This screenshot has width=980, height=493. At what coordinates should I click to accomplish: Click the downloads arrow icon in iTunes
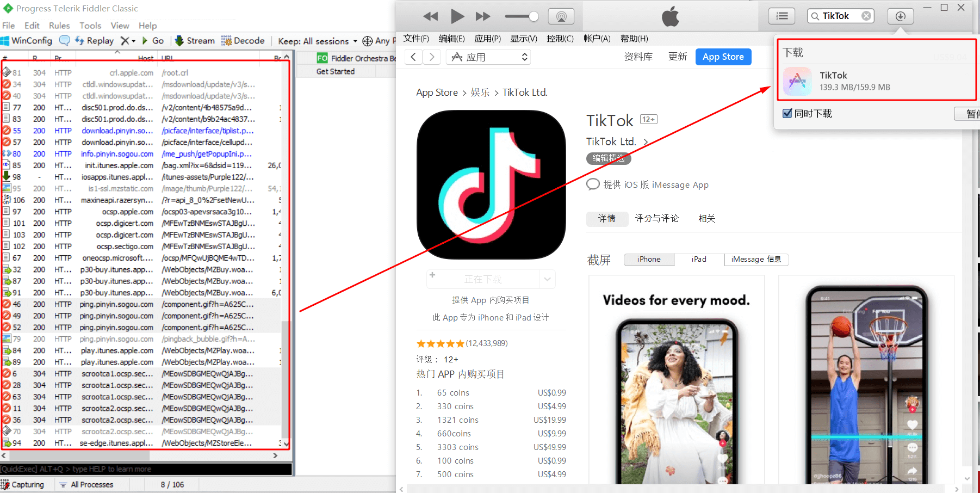[x=900, y=16]
